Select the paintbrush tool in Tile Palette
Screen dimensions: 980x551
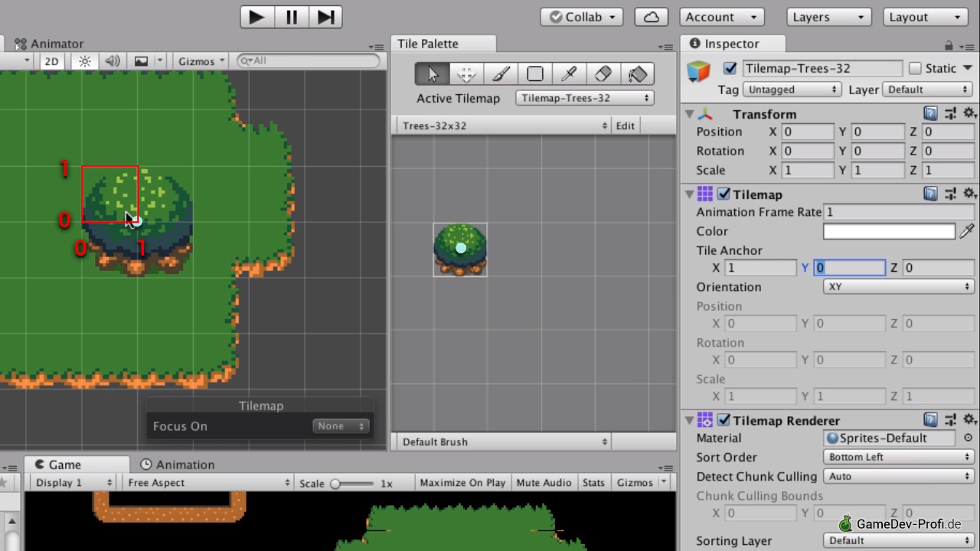[501, 74]
